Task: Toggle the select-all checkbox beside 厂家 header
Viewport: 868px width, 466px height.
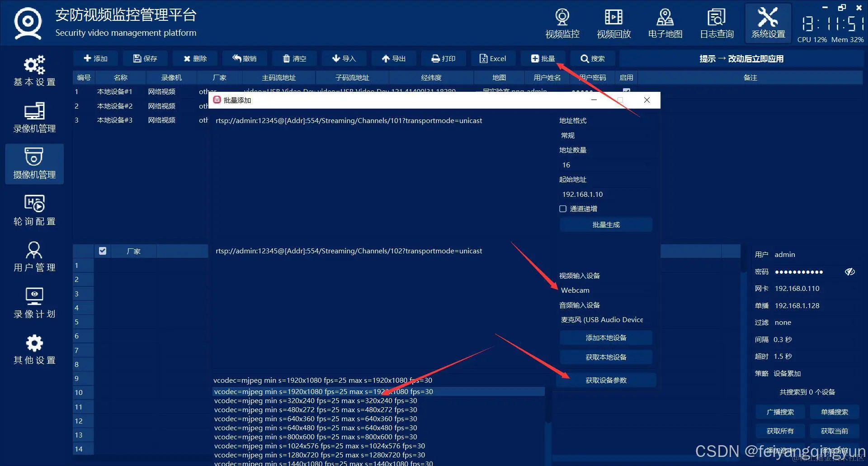Action: tap(103, 251)
